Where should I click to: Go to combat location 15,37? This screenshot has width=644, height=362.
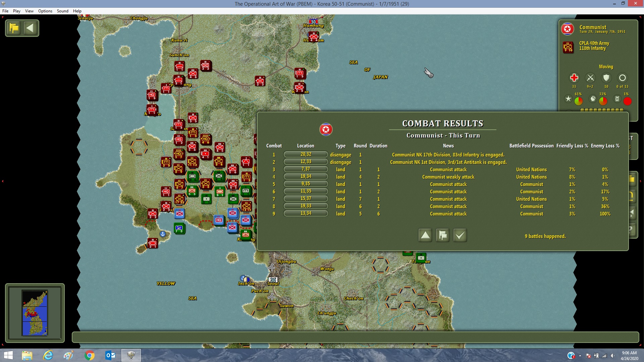(306, 199)
